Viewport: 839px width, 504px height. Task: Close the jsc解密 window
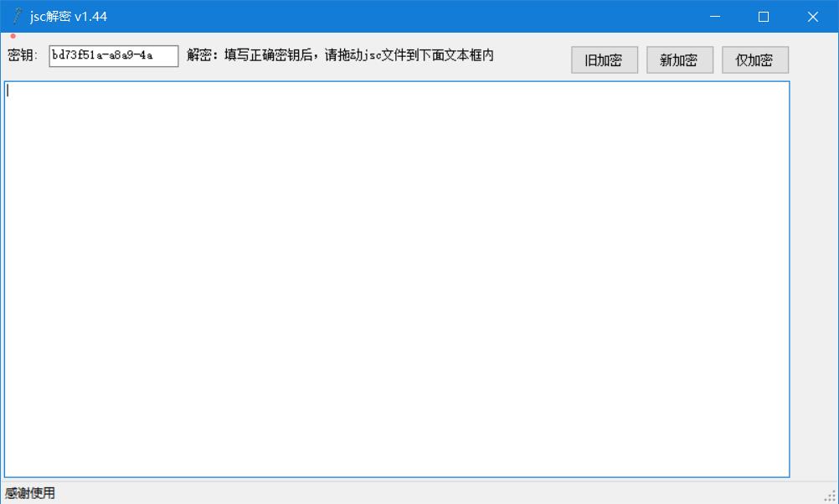pos(813,17)
